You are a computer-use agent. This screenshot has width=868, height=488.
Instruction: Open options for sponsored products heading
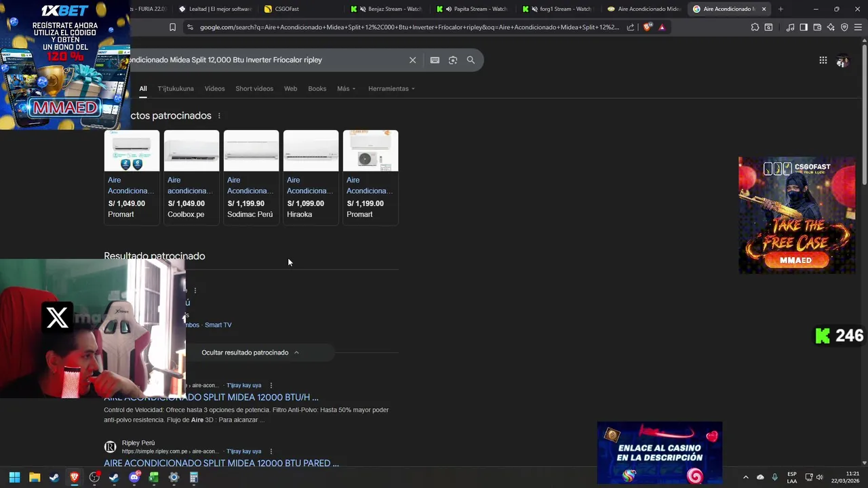click(x=219, y=116)
